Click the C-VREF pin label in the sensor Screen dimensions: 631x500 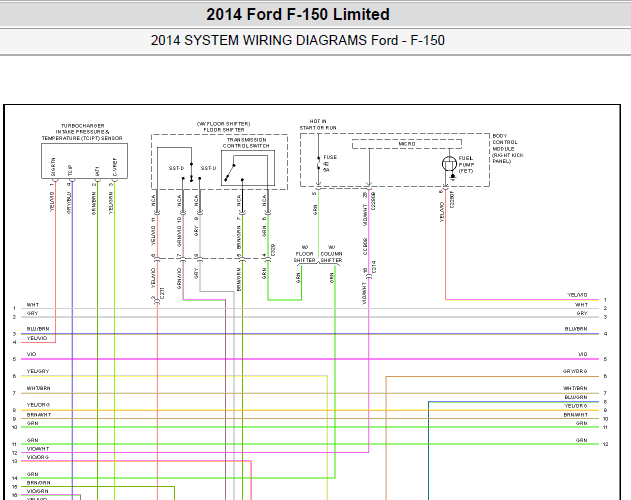[115, 167]
